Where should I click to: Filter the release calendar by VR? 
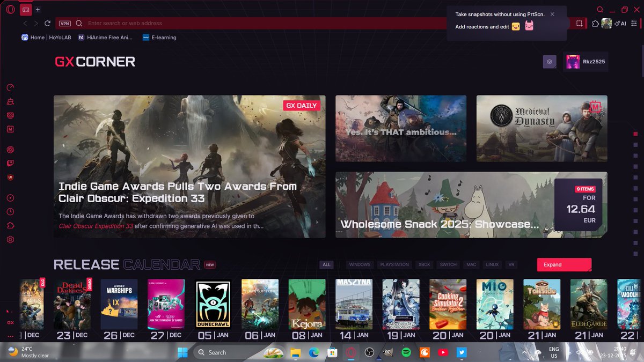tap(511, 264)
